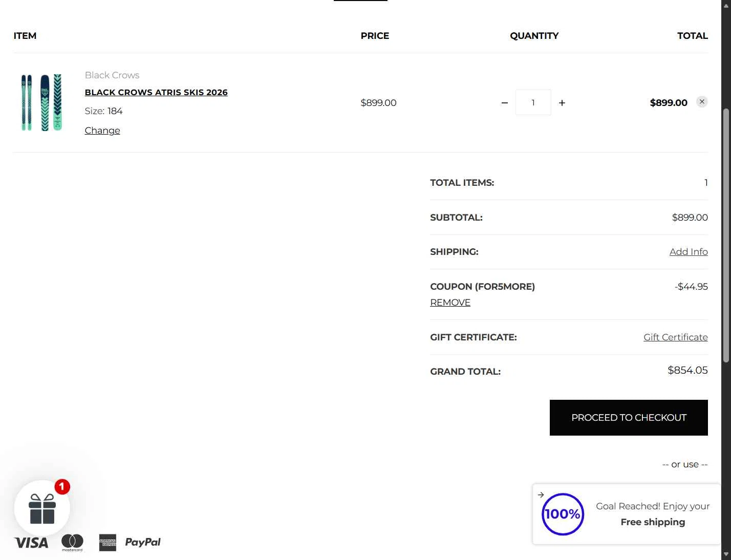731x560 pixels.
Task: Click the ITEM column header
Action: click(x=25, y=36)
